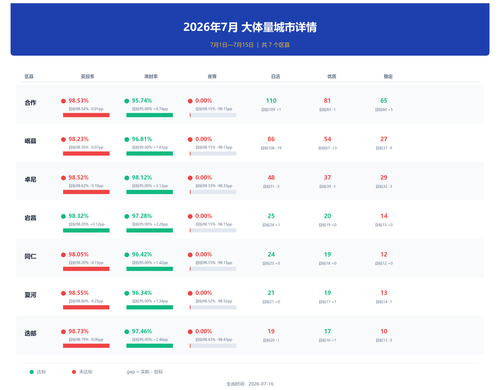Click the green value 17
This screenshot has width=500, height=390.
(327, 331)
